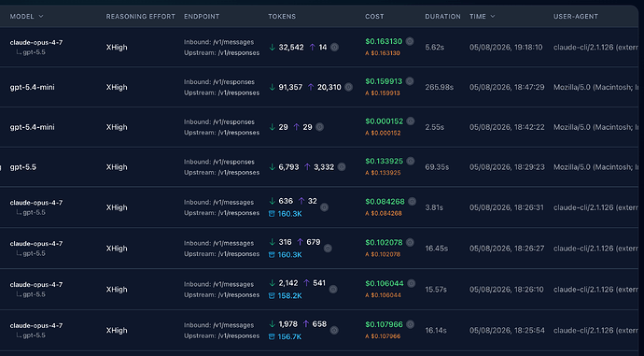Click cached tokens icon in 18:26:31 row
Screen dimensions: 644x356
point(272,214)
